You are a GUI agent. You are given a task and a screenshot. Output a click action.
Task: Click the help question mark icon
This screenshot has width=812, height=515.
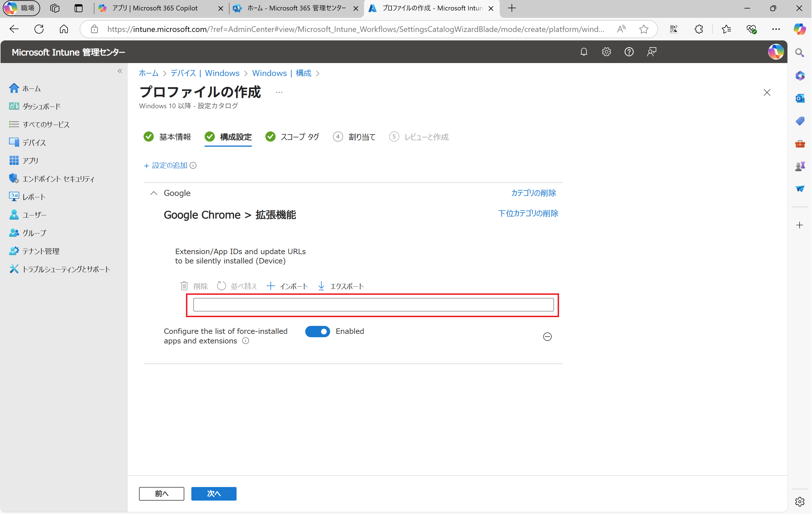point(629,52)
